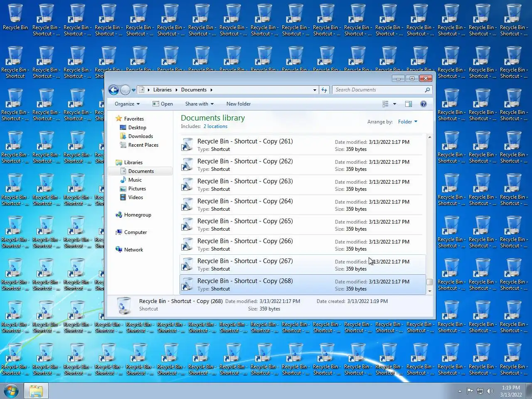Select Network in the navigation pane

[133, 250]
